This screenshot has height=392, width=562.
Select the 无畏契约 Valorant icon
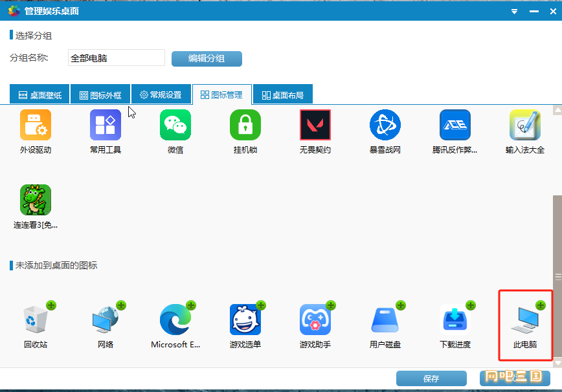[315, 125]
